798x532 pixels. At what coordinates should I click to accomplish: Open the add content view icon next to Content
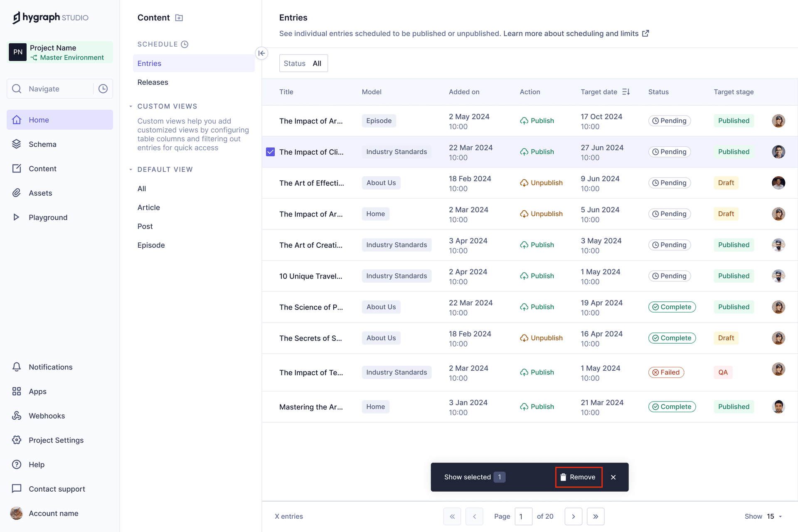179,18
